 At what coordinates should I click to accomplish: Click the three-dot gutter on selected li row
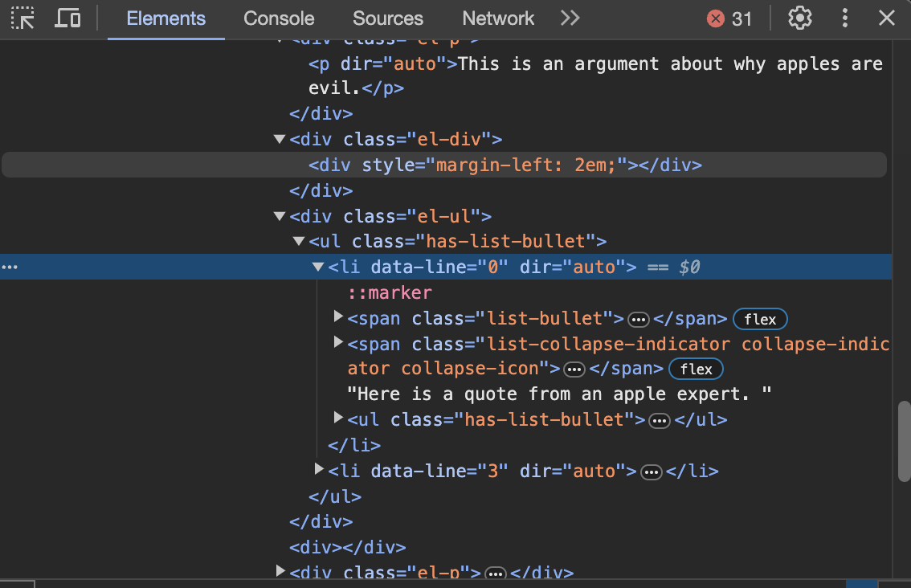click(x=10, y=267)
